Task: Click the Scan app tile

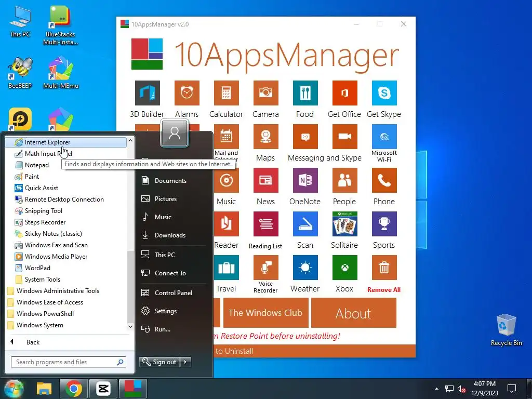Action: [305, 224]
